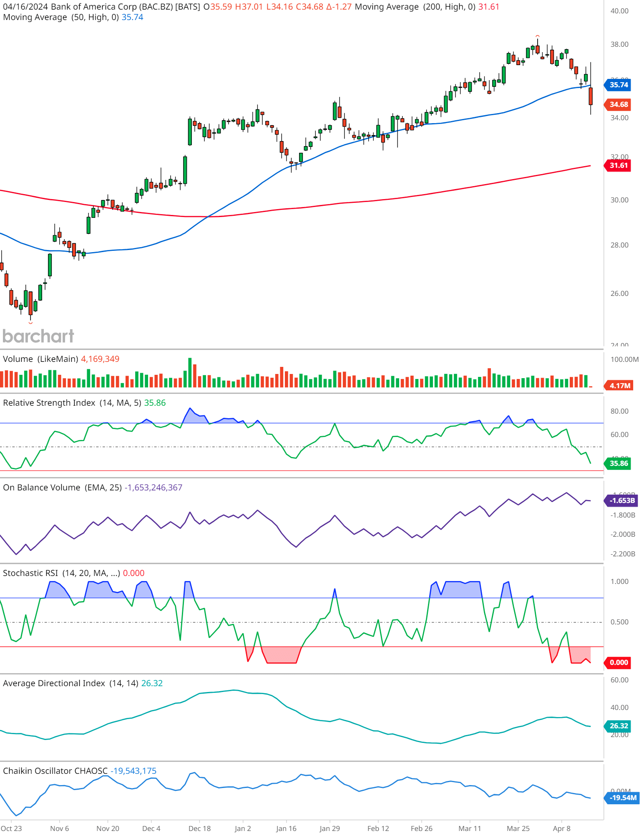The height and width of the screenshot is (836, 644).
Task: Click the 40.00 ADX axis label
Action: click(619, 707)
